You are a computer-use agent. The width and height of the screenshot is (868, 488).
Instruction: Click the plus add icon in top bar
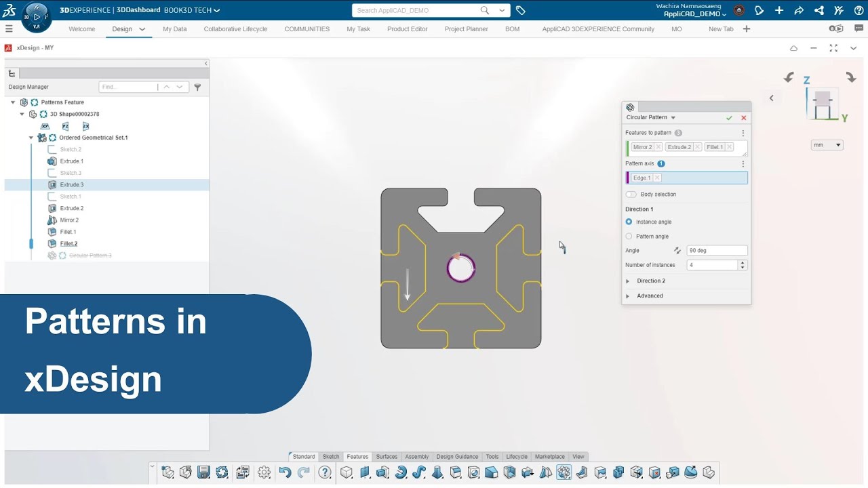coord(779,10)
